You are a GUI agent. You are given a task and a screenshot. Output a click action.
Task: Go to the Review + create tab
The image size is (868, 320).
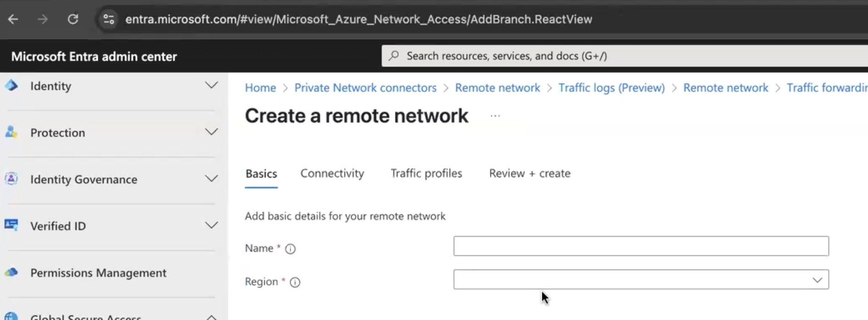click(x=529, y=173)
